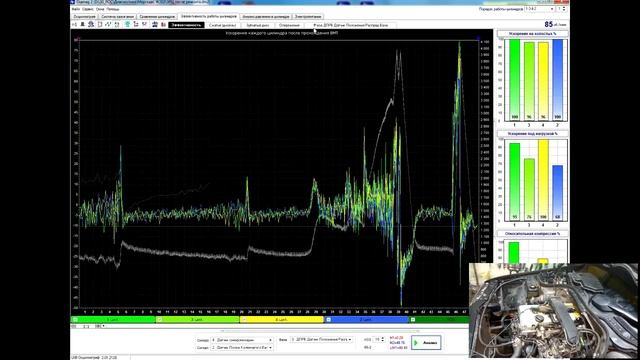Viewport: 640px width, 360px height.
Task: Toggle the yellow 4 цил channel checkbox
Action: click(x=244, y=320)
